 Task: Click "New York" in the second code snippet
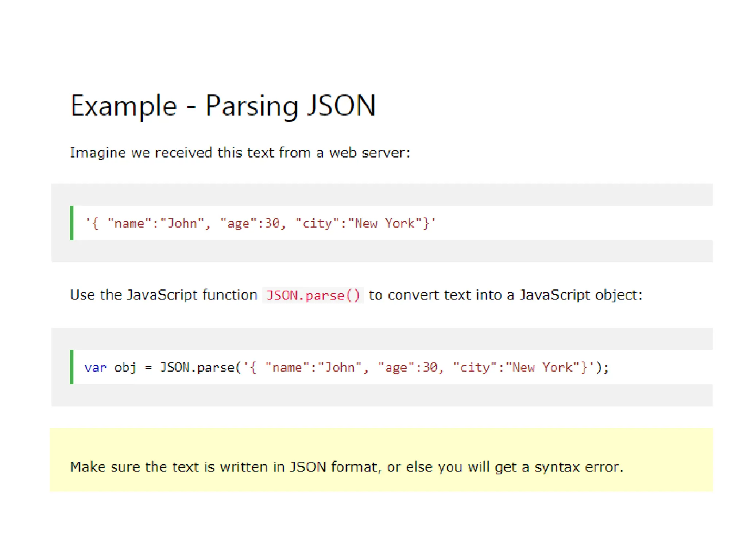pos(542,367)
